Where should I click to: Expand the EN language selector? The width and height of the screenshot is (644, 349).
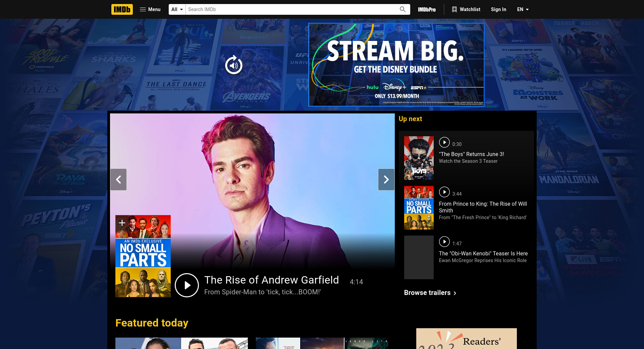(523, 9)
